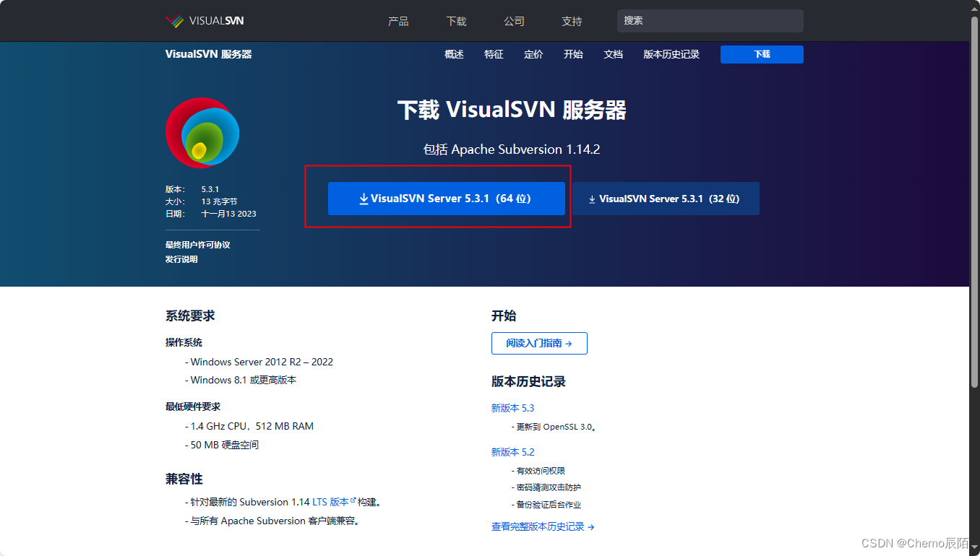Screen dimensions: 980x556
Task: Open the 产品 menu
Action: pyautogui.click(x=398, y=21)
